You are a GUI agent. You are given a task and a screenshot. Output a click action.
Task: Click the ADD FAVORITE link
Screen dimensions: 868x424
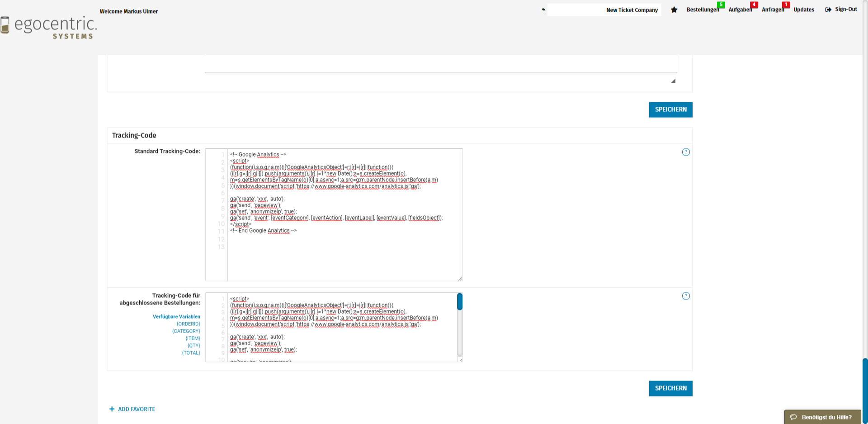pyautogui.click(x=137, y=409)
